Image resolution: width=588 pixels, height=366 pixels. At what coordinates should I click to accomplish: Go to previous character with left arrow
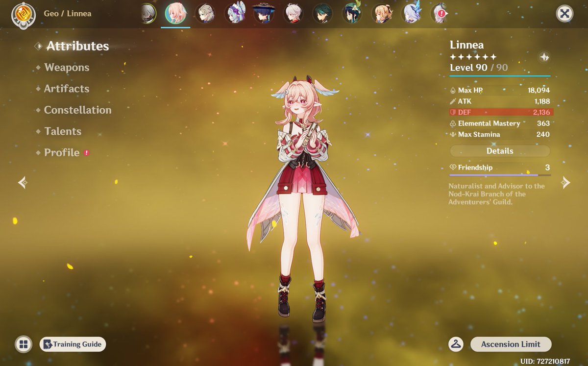pos(23,183)
